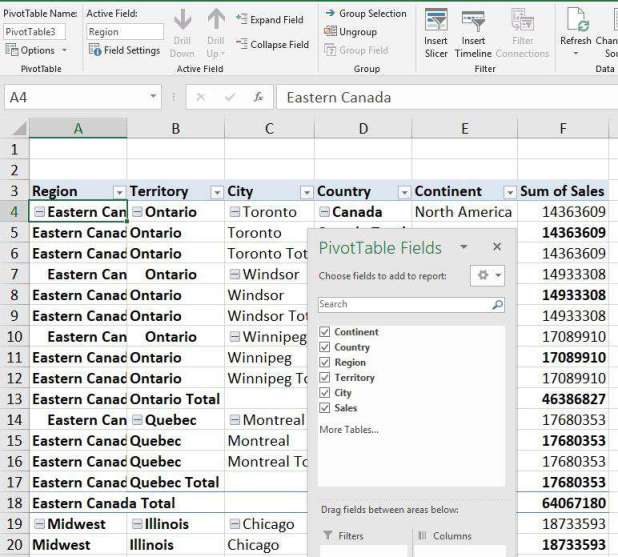
Task: Click the Drill Up arrow icon
Action: [216, 20]
